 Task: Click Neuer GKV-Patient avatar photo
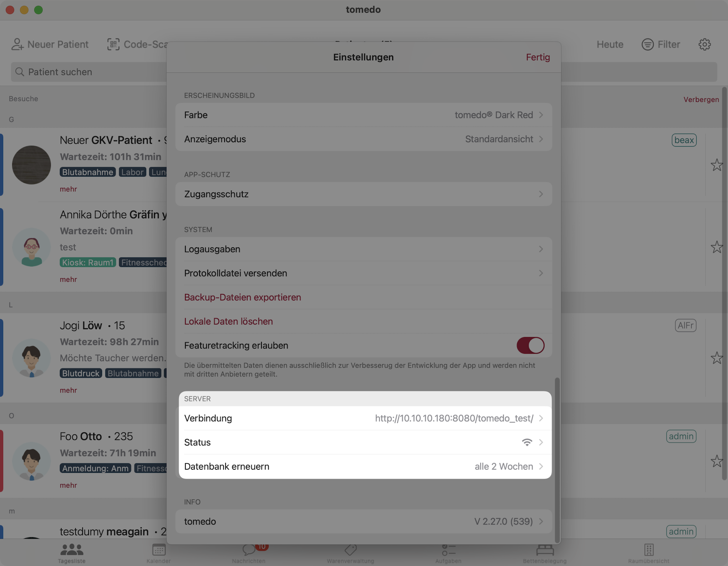pyautogui.click(x=31, y=165)
